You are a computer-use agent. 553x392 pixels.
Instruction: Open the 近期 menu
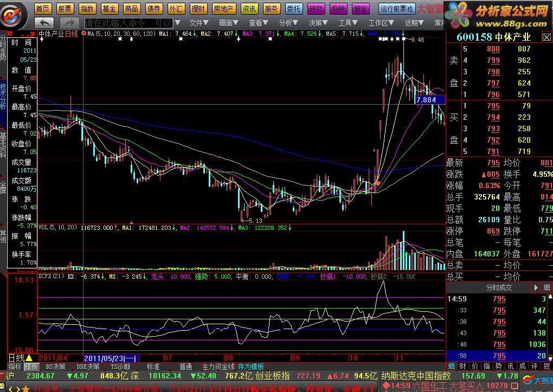tap(414, 23)
